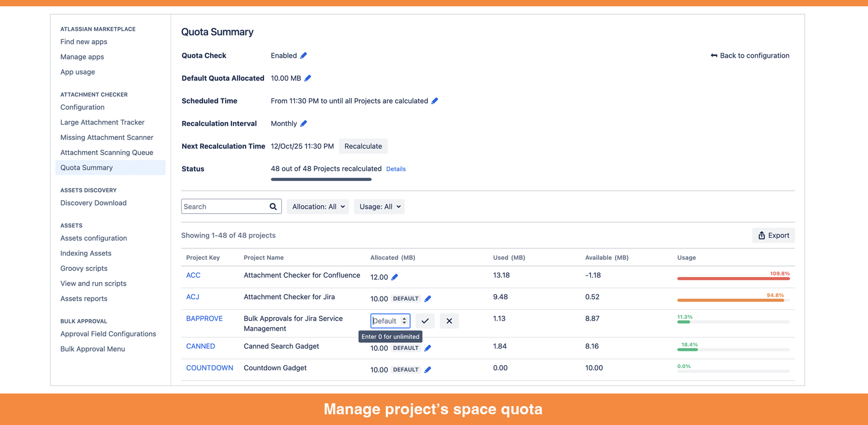Navigate to Missing Attachment Scanner

click(x=107, y=137)
